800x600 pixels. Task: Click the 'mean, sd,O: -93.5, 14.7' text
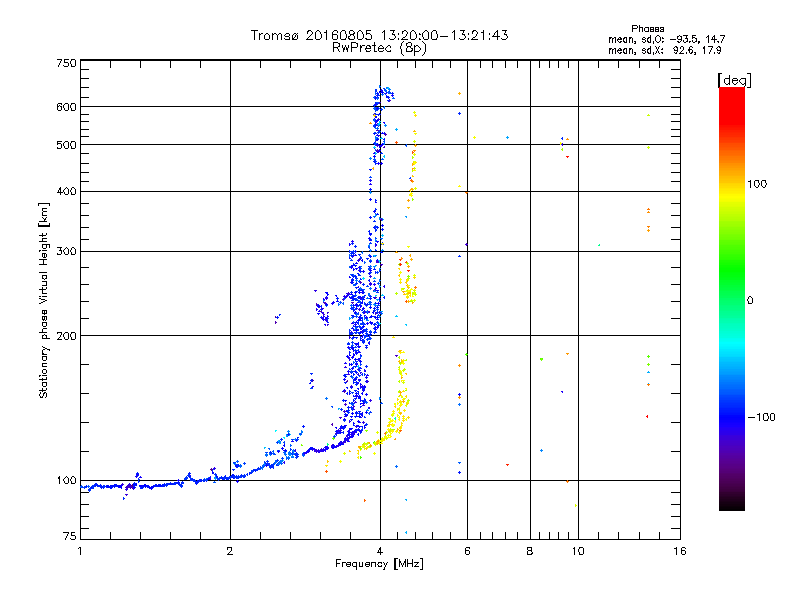point(666,39)
